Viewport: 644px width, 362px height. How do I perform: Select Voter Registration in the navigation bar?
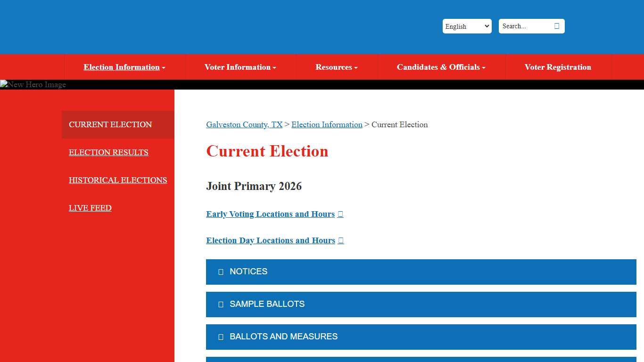coord(558,67)
